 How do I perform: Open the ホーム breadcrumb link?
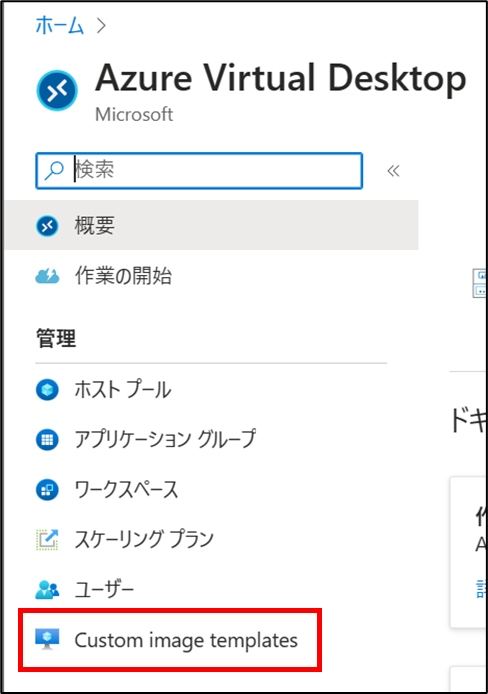pos(59,25)
